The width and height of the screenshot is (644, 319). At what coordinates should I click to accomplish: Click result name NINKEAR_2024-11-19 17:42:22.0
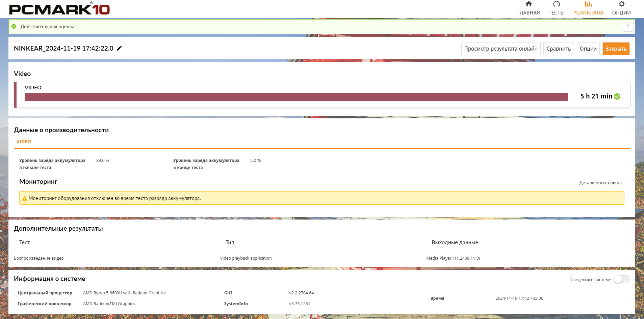point(63,48)
